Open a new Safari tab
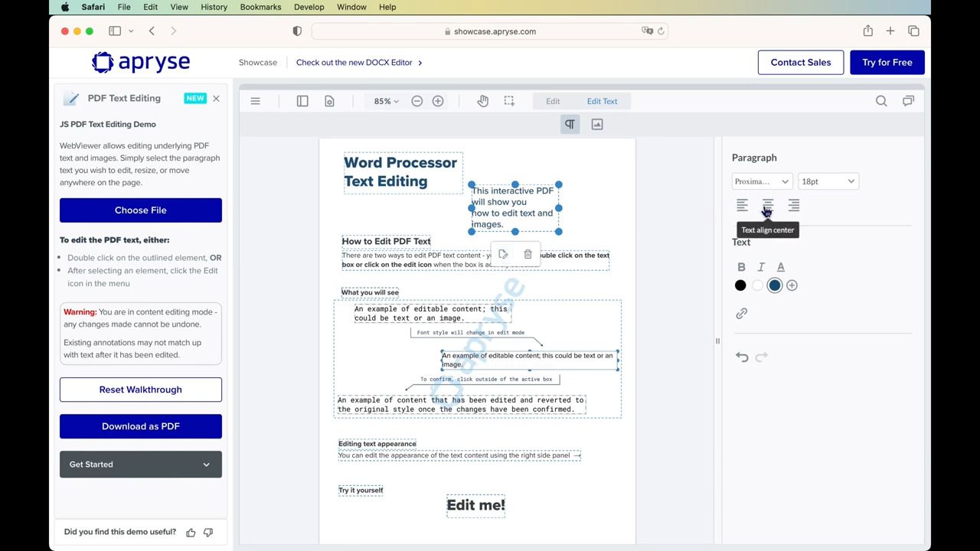The height and width of the screenshot is (551, 980). (x=890, y=31)
